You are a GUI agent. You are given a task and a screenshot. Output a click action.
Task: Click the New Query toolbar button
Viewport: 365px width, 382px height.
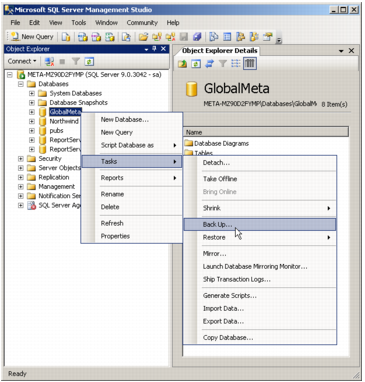tap(32, 37)
